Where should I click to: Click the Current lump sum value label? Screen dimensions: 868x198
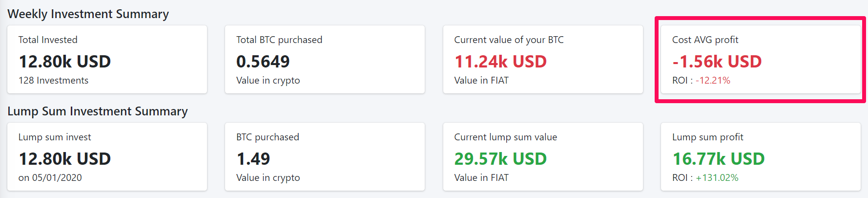pos(505,137)
